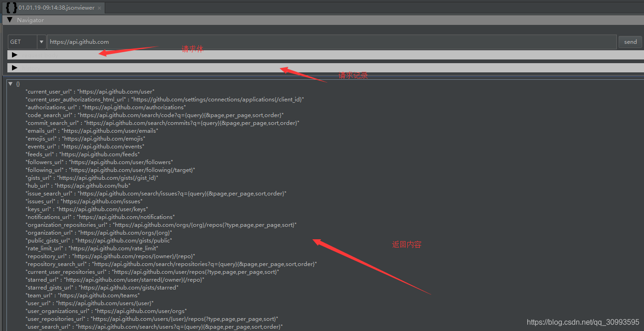
Task: Select the "repository_search_url" row
Action: click(171, 264)
